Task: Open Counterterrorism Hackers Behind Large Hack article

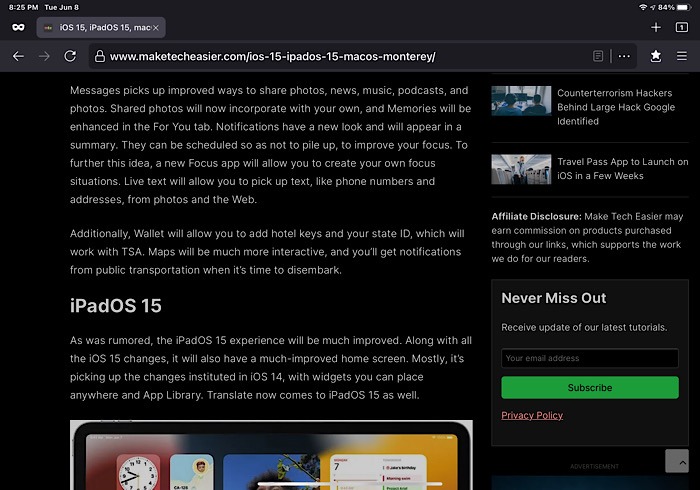Action: tap(616, 107)
